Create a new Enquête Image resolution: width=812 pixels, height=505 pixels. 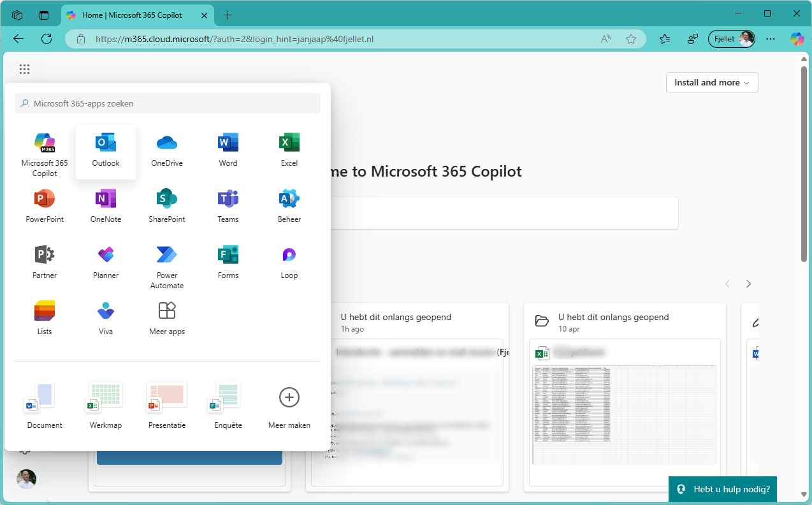(x=228, y=406)
